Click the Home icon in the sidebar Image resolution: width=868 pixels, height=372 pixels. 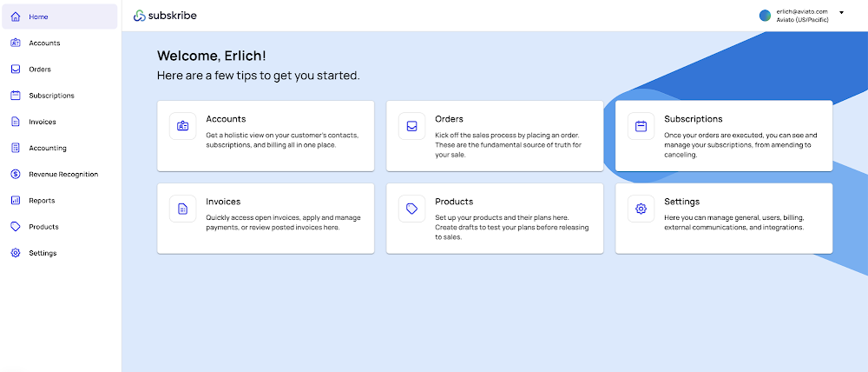coord(16,17)
